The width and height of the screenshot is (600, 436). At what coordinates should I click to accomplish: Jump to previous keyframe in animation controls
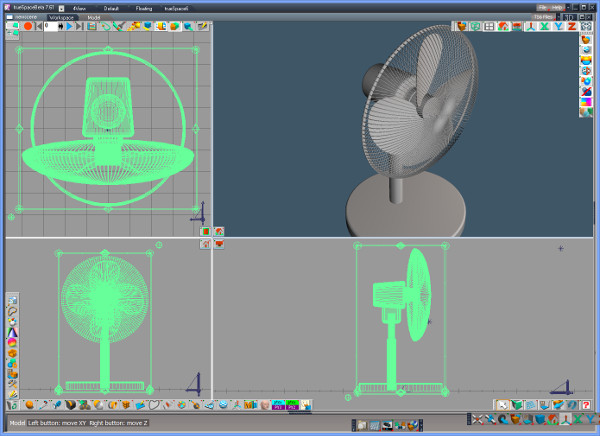coord(39,26)
